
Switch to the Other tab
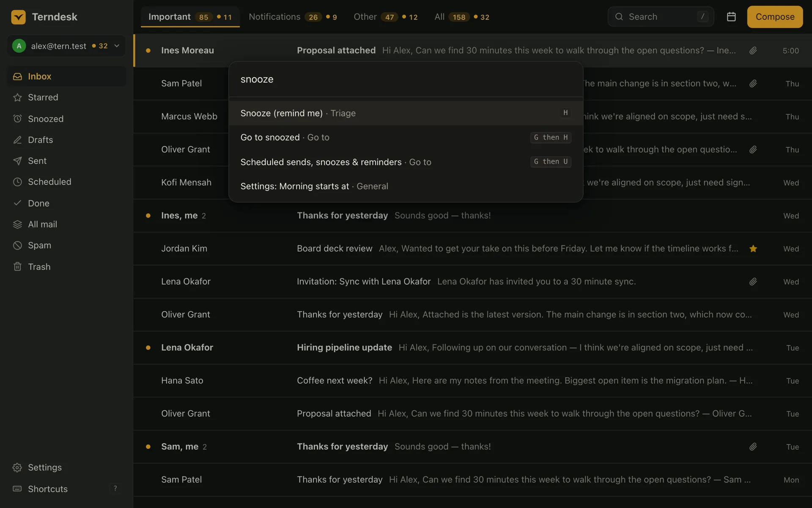[x=386, y=17]
